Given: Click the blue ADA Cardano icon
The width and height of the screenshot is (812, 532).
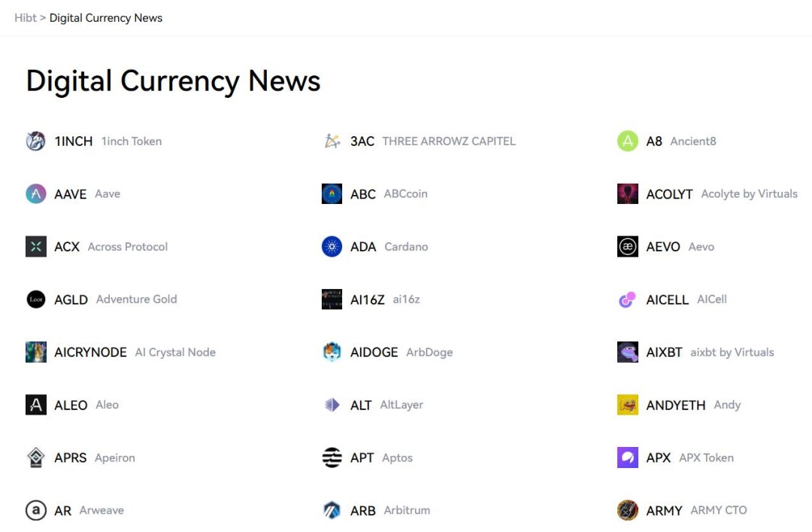Looking at the screenshot, I should pyautogui.click(x=332, y=247).
